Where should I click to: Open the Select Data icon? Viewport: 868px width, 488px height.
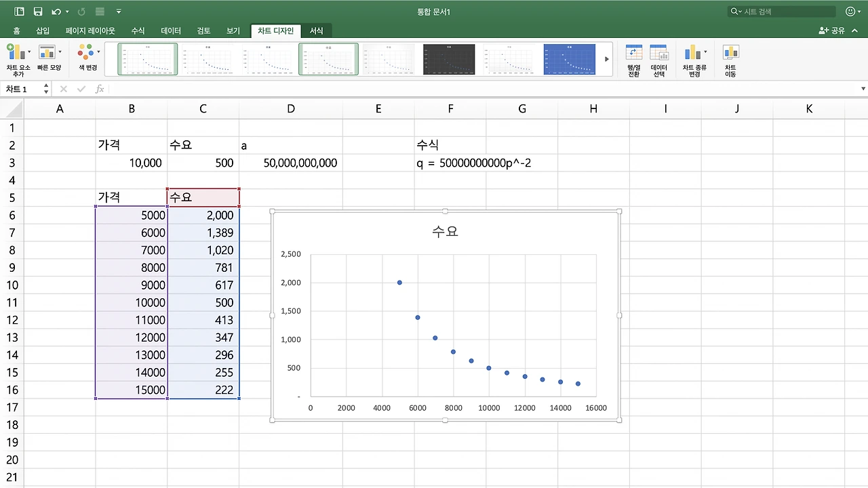(x=658, y=53)
